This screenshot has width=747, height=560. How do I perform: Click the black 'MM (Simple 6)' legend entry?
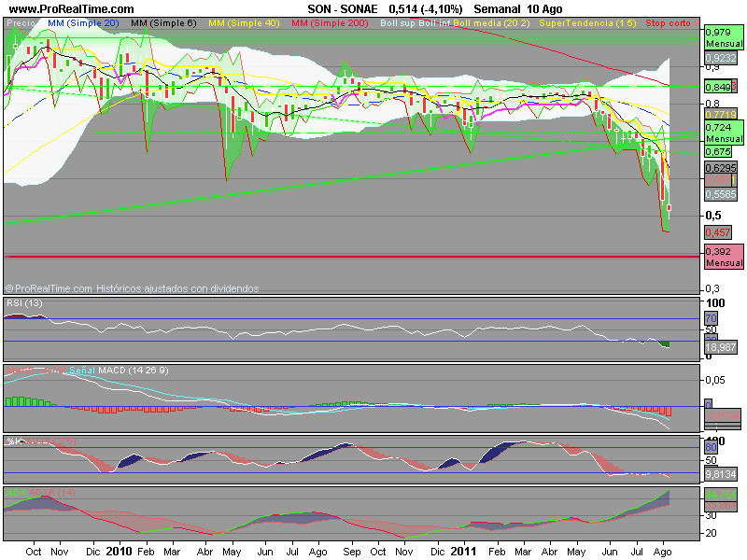[x=163, y=22]
